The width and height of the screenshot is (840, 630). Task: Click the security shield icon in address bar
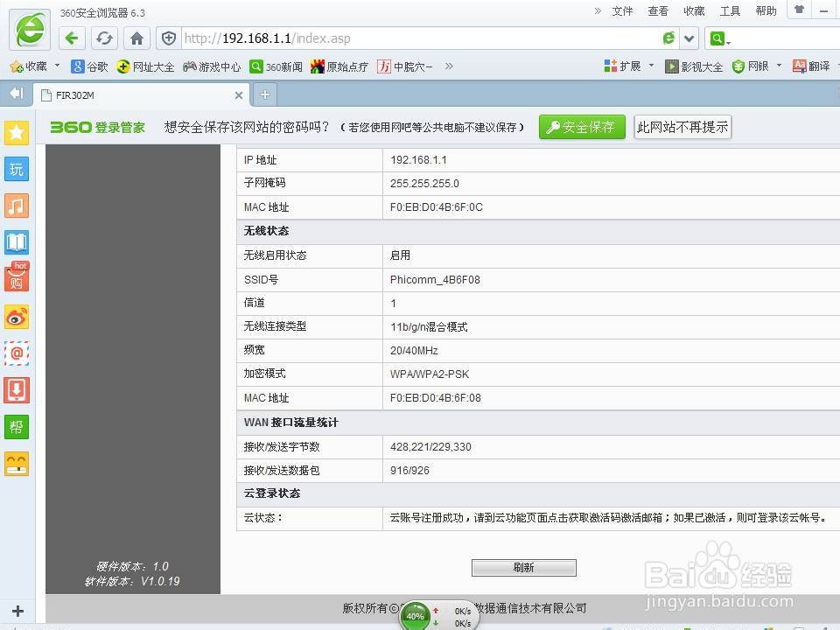point(169,38)
